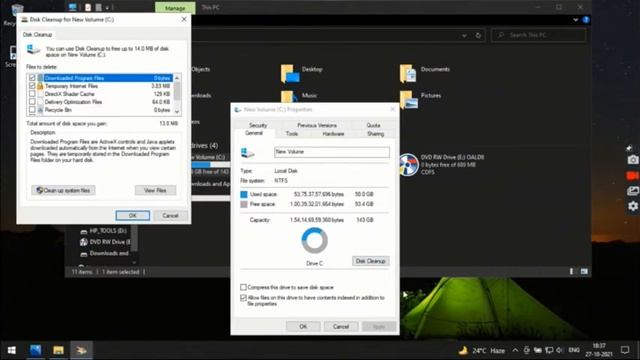The image size is (640, 360).
Task: Open the Pictures folder icon
Action: tap(408, 100)
